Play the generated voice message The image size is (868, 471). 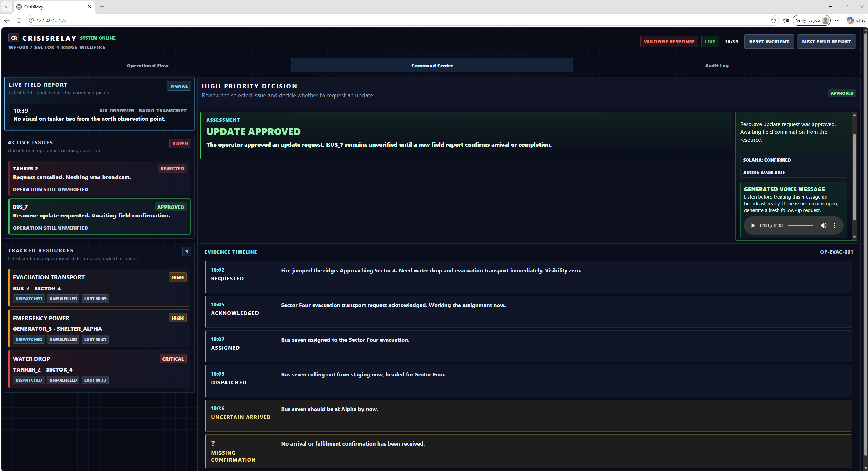(753, 225)
